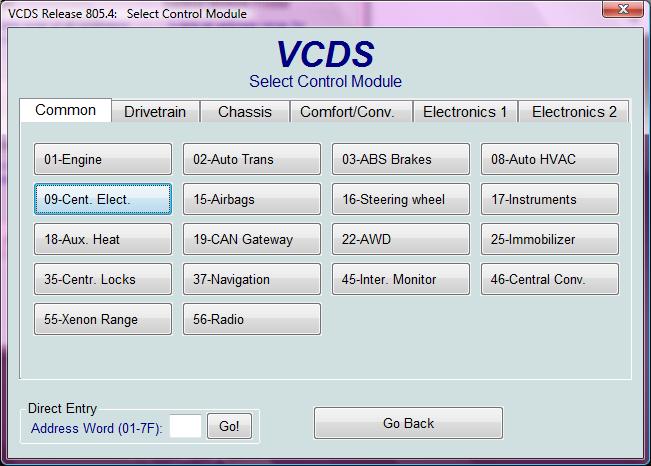Select 19-CAN Gateway module
Viewport: 651px width, 466px height.
(x=252, y=239)
